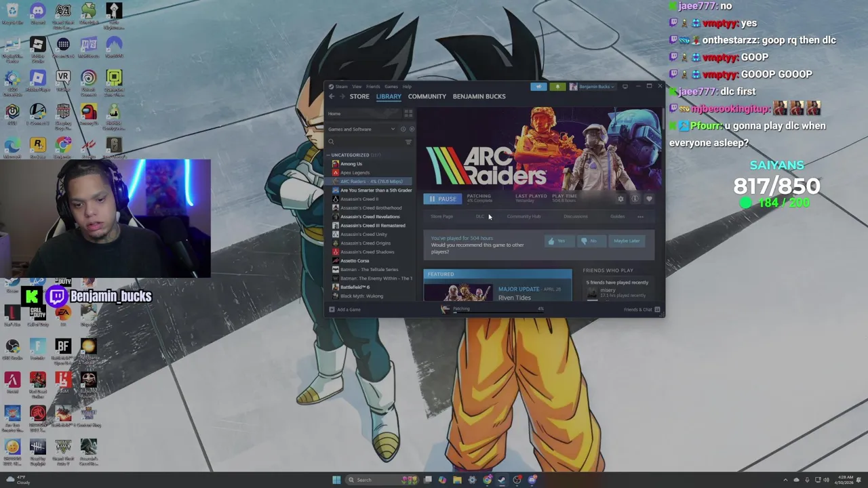Image resolution: width=868 pixels, height=488 pixels.
Task: Open Chrome in the taskbar
Action: coord(488,480)
